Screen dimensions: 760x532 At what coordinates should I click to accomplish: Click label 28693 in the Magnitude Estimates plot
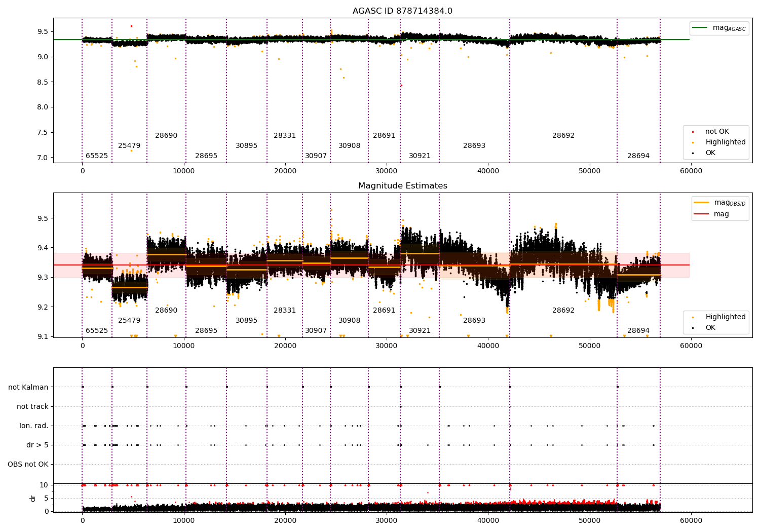pos(474,321)
